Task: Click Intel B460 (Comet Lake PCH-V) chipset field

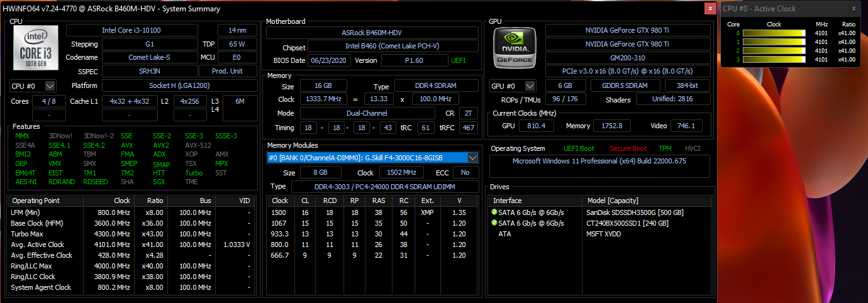Action: pyautogui.click(x=394, y=47)
